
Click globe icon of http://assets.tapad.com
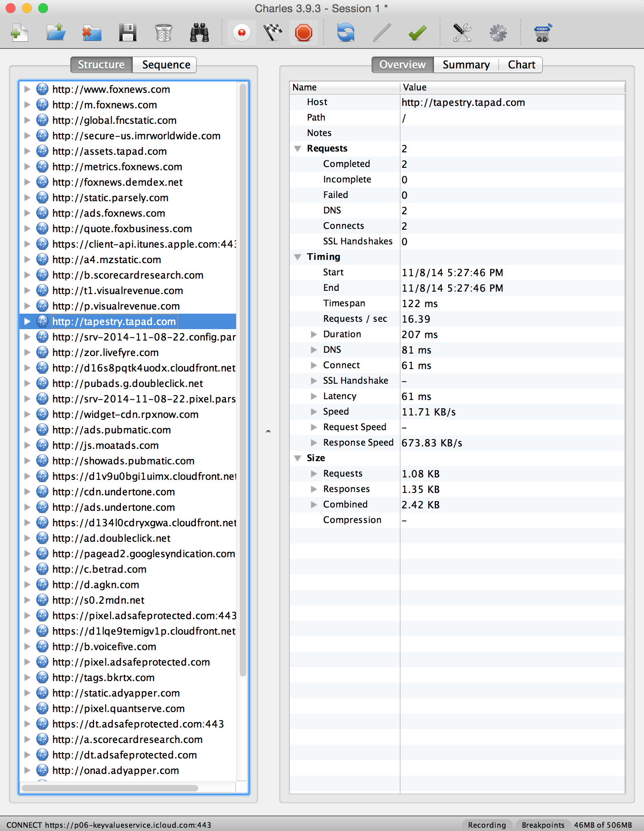42,151
